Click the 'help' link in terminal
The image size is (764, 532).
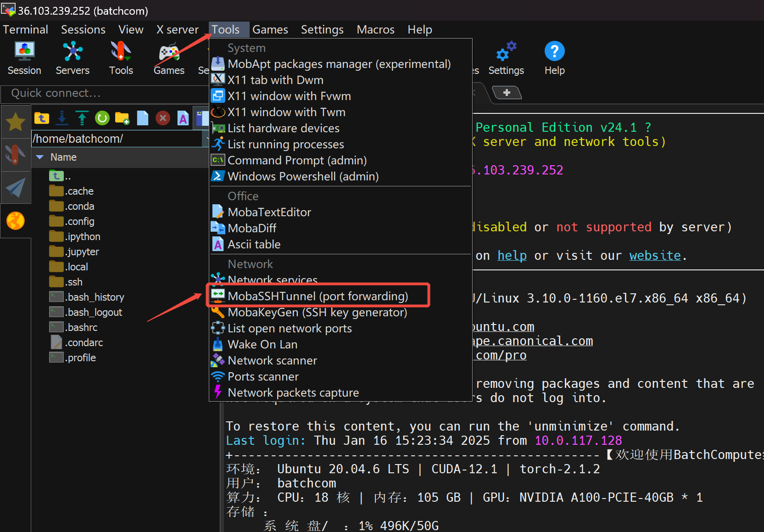point(512,256)
